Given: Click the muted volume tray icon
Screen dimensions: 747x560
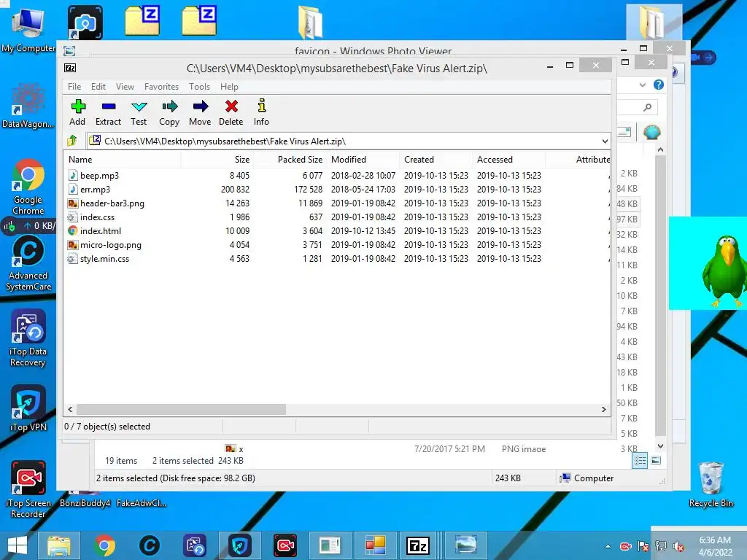Looking at the screenshot, I should click(678, 546).
